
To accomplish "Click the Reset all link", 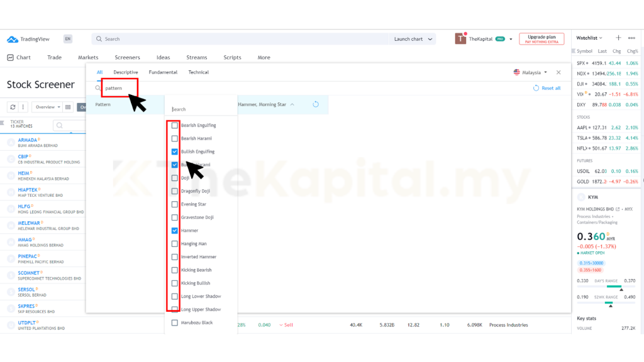I will tap(547, 88).
